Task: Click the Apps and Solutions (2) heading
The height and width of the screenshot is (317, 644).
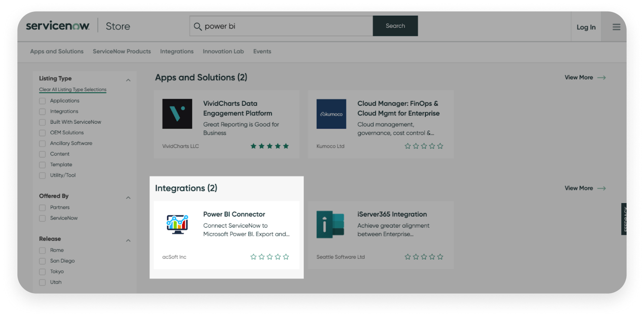Action: point(201,77)
